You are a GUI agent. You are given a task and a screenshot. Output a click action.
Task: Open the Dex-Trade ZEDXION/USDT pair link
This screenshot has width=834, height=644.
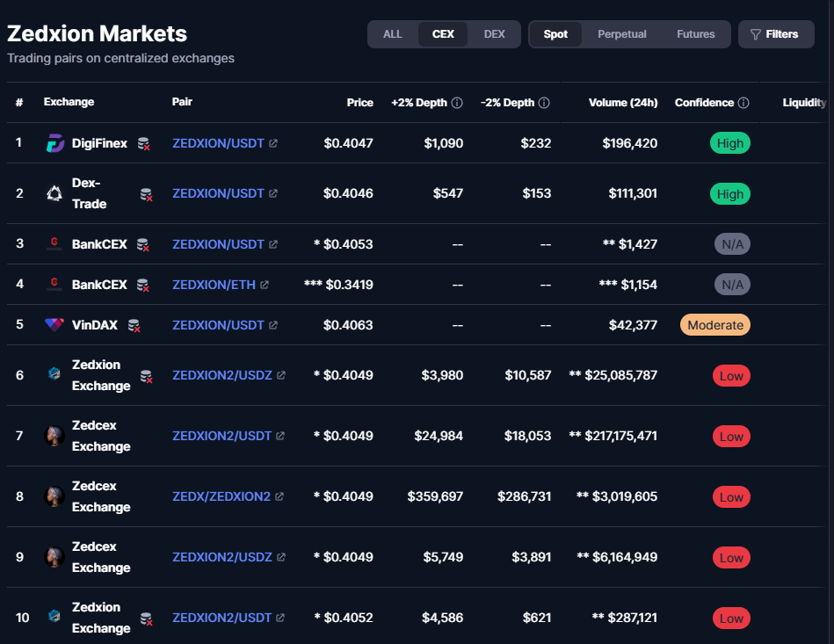point(218,193)
